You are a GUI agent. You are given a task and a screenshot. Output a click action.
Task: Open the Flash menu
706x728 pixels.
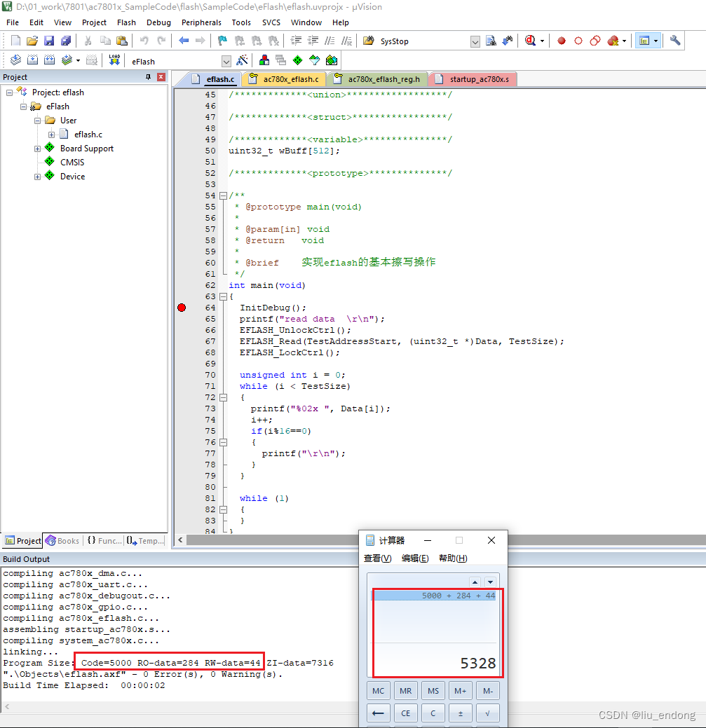pos(126,22)
